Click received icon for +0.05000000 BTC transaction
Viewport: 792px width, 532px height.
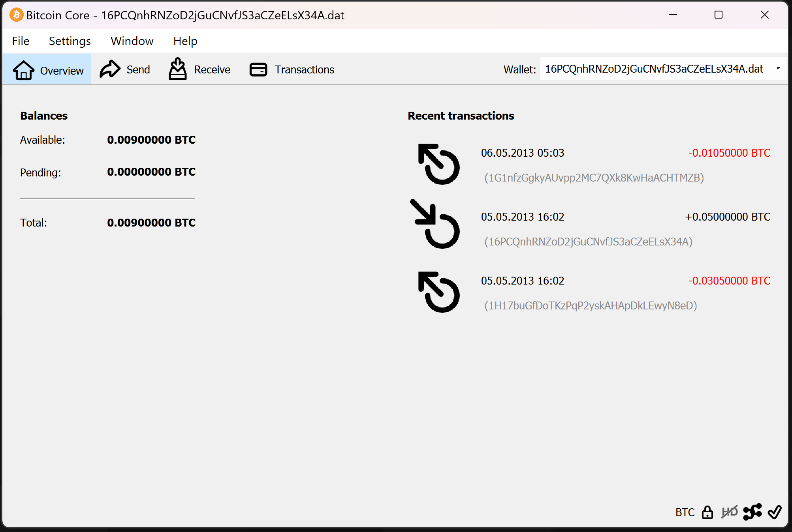(435, 224)
